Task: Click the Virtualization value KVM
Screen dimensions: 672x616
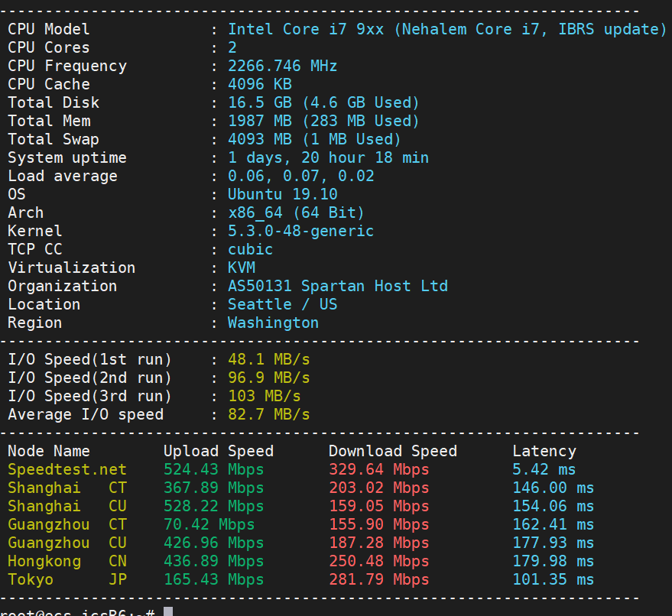Action: point(242,267)
